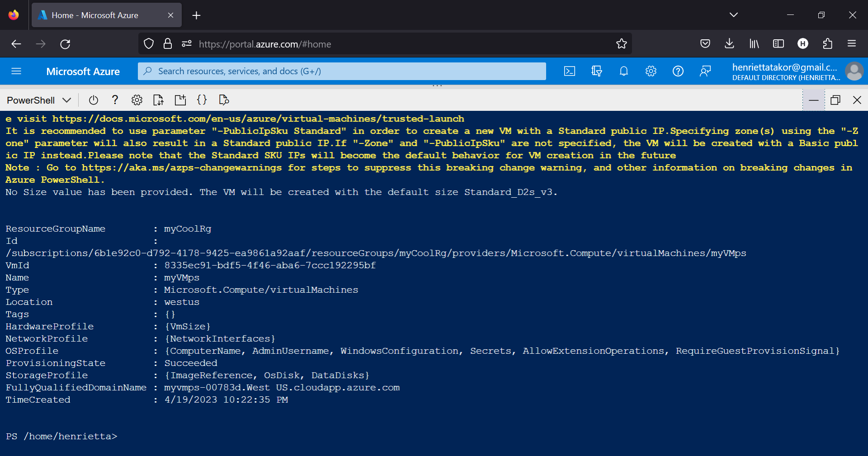View site security padlock details
Image resolution: width=868 pixels, height=456 pixels.
(168, 44)
